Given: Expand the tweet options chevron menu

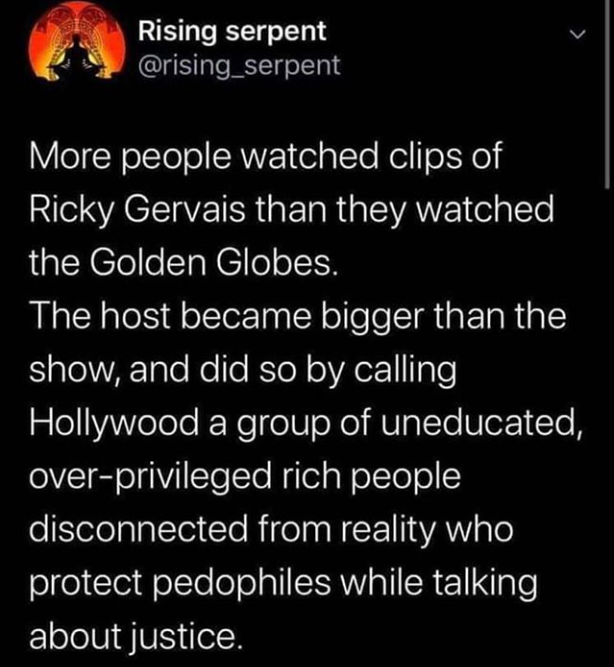Looking at the screenshot, I should click(578, 34).
